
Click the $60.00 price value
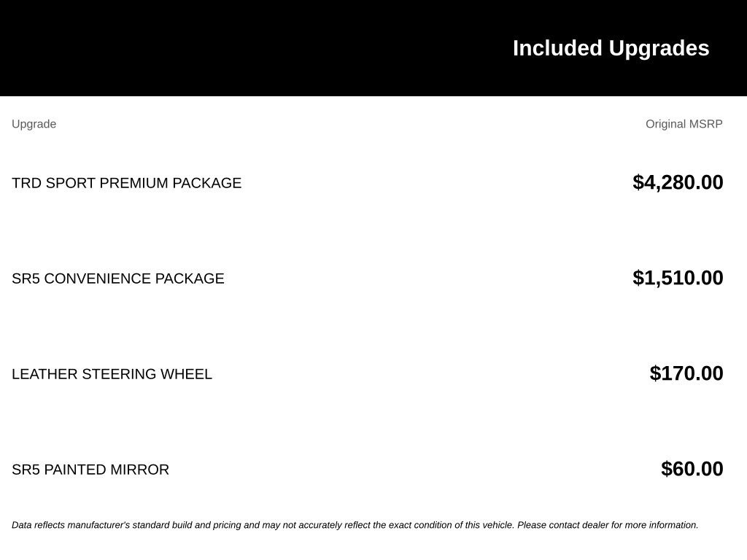[692, 469]
